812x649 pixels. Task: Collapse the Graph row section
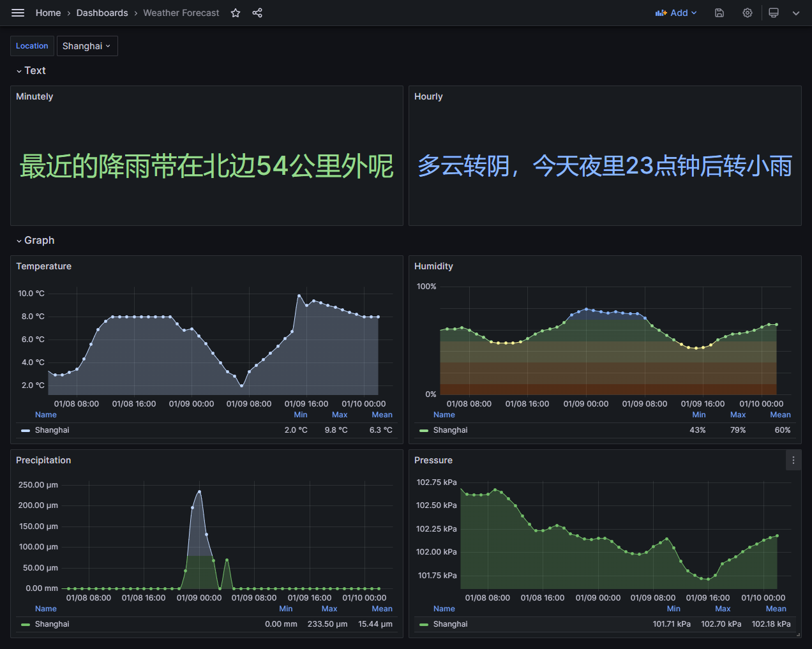[35, 241]
